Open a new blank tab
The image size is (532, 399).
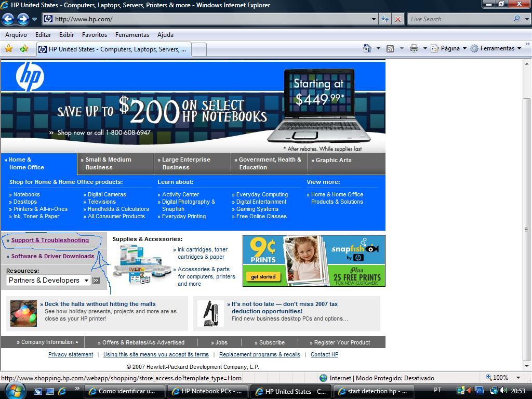tap(199, 49)
